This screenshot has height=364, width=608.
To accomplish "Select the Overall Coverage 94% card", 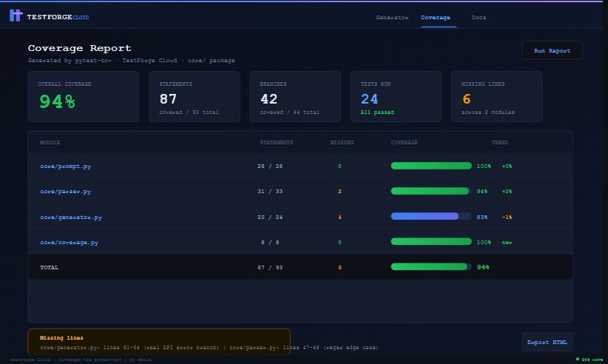I will pyautogui.click(x=84, y=96).
